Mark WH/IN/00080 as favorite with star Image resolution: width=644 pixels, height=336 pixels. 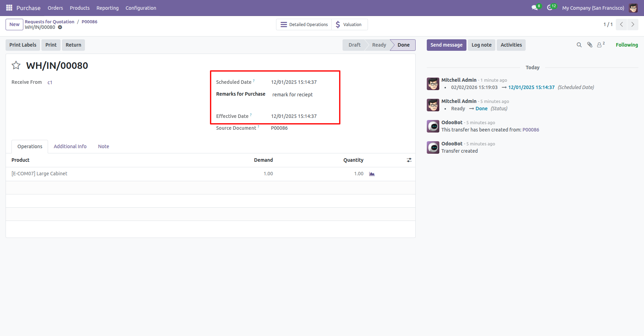click(16, 65)
